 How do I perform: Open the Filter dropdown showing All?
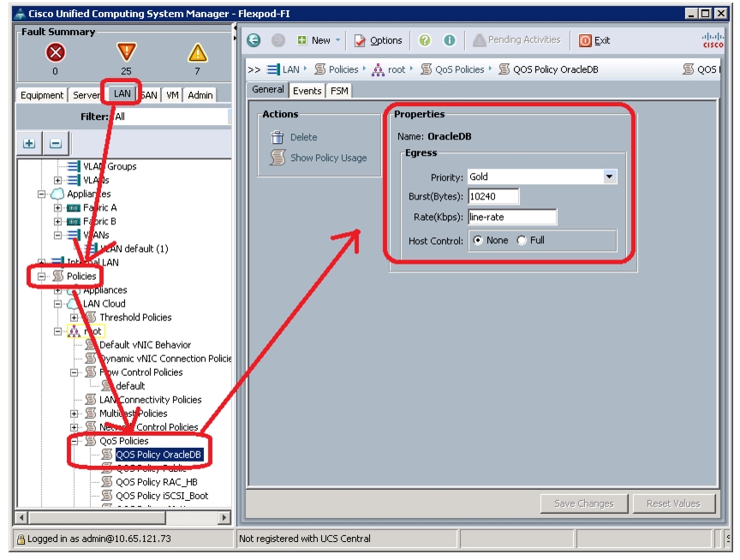[172, 116]
